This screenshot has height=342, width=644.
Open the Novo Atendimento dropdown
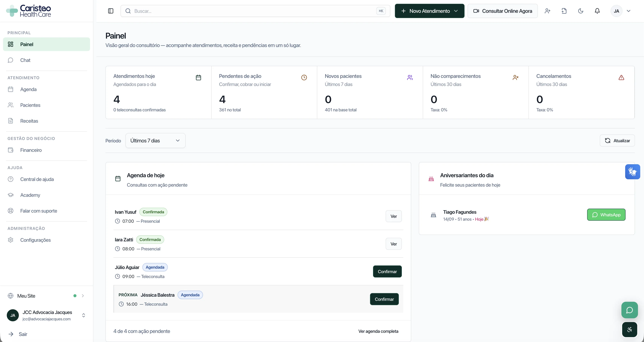(430, 11)
